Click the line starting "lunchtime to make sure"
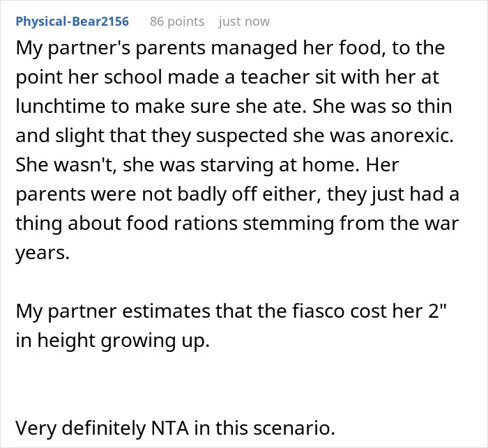Image resolution: width=488 pixels, height=448 pixels. pos(234,107)
